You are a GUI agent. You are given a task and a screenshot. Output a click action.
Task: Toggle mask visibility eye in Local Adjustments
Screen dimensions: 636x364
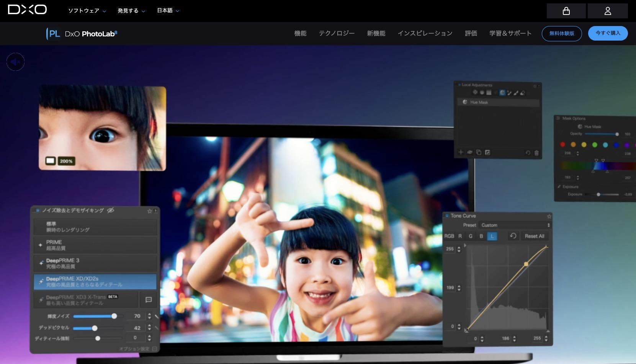pos(470,152)
